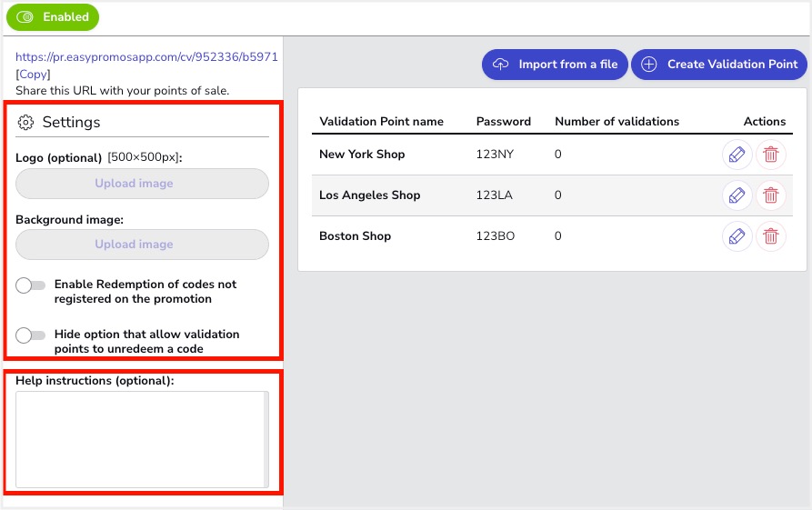Image resolution: width=812 pixels, height=510 pixels.
Task: Click the Help instructions text area
Action: (140, 439)
